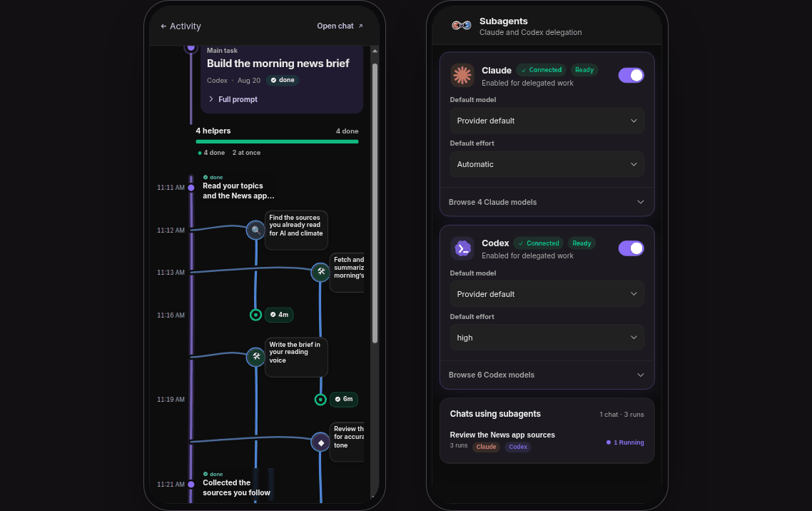This screenshot has width=812, height=511.
Task: Open Claude Default model dropdown
Action: pyautogui.click(x=547, y=121)
